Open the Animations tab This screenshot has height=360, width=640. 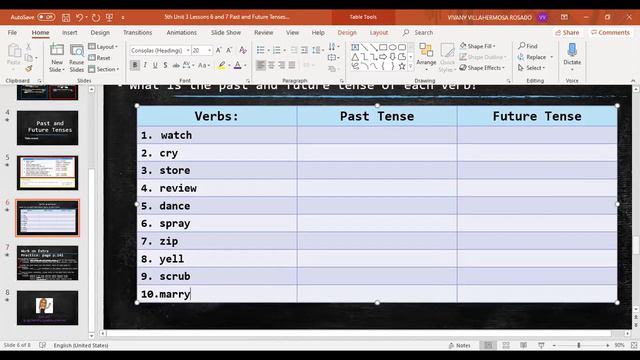click(x=181, y=32)
